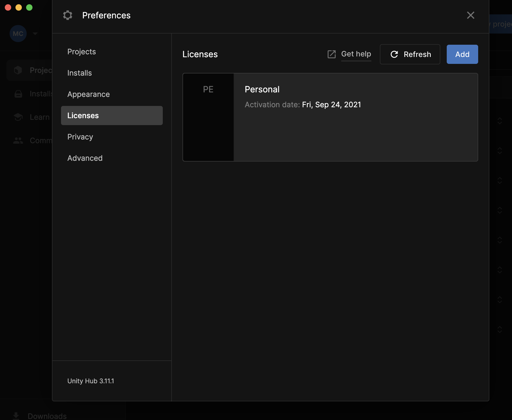Close the Preferences dialog
Viewport: 512px width, 420px height.
(470, 15)
